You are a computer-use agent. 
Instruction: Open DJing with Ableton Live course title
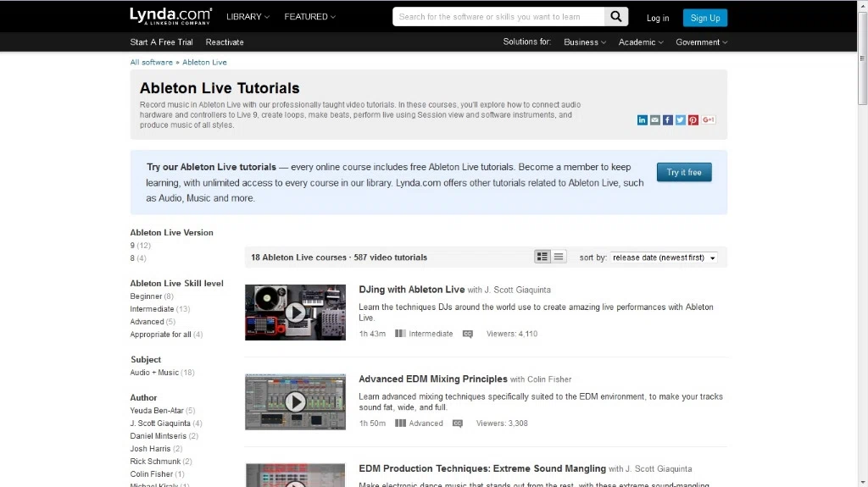pyautogui.click(x=411, y=290)
